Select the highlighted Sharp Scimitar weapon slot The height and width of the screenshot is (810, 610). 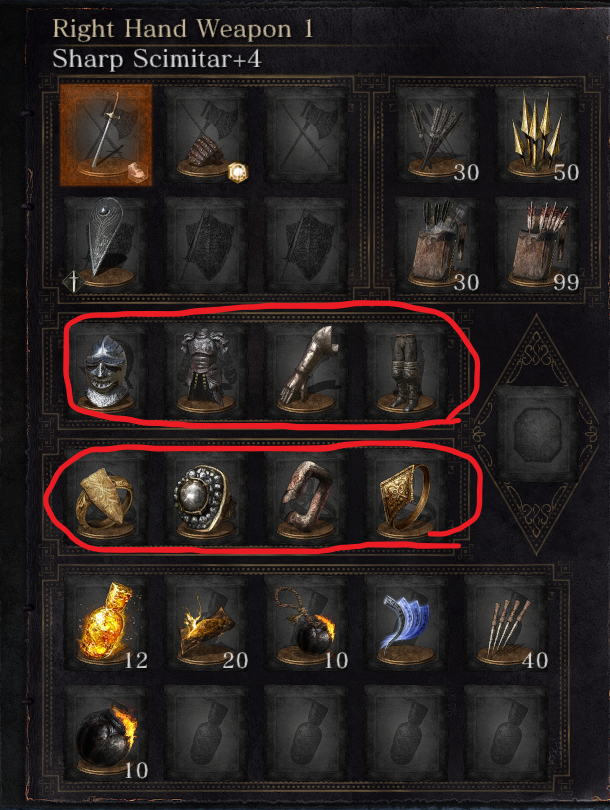[106, 135]
